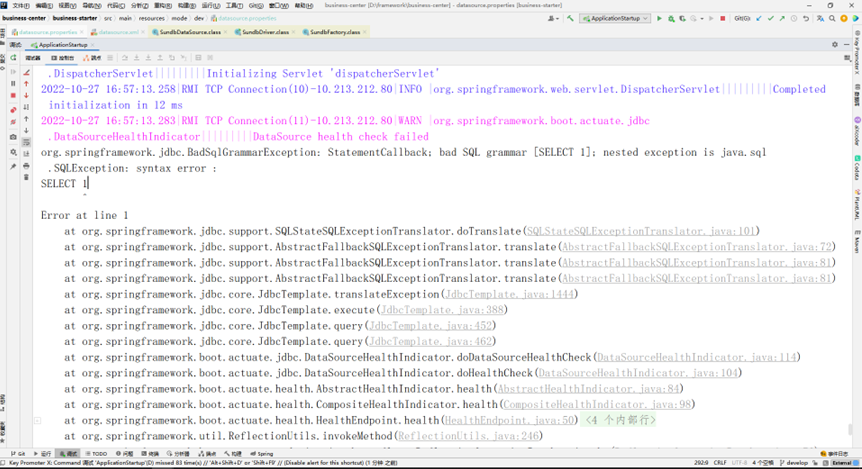Open JdbcTemplate.java:388 link
The width and height of the screenshot is (862, 469).
[442, 310]
